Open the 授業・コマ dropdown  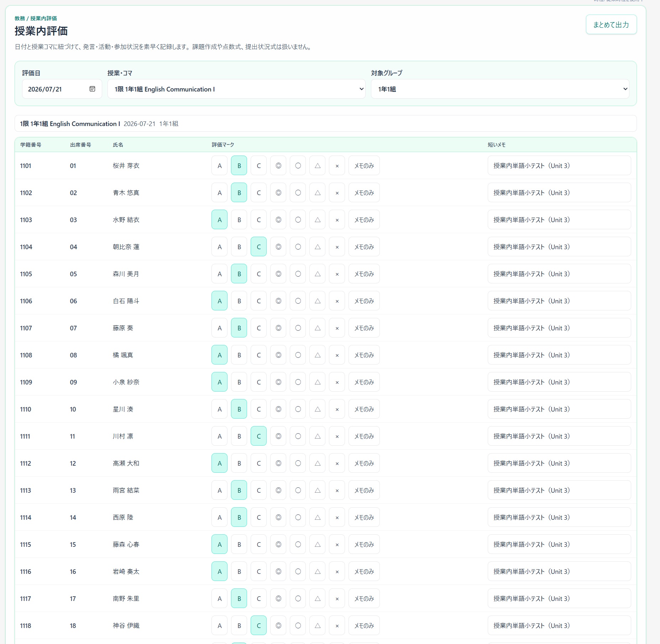click(236, 89)
